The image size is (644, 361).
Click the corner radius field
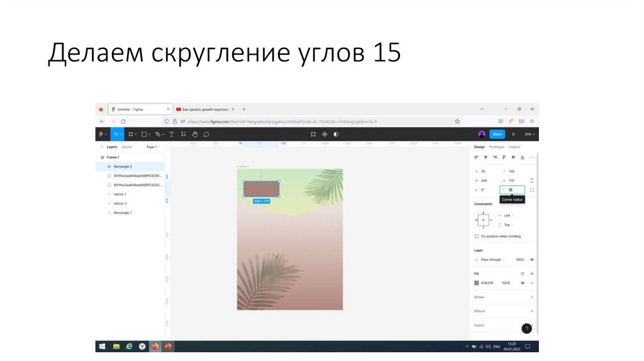tap(512, 190)
